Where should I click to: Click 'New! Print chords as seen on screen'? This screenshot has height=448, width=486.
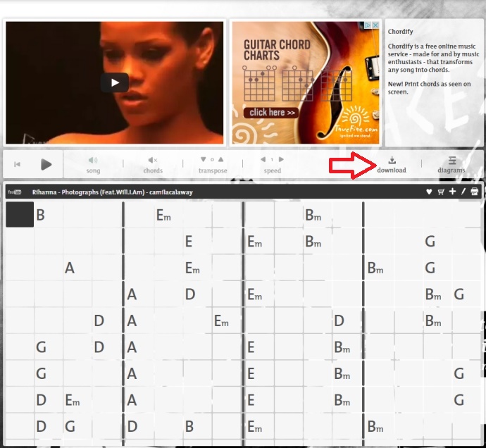429,88
